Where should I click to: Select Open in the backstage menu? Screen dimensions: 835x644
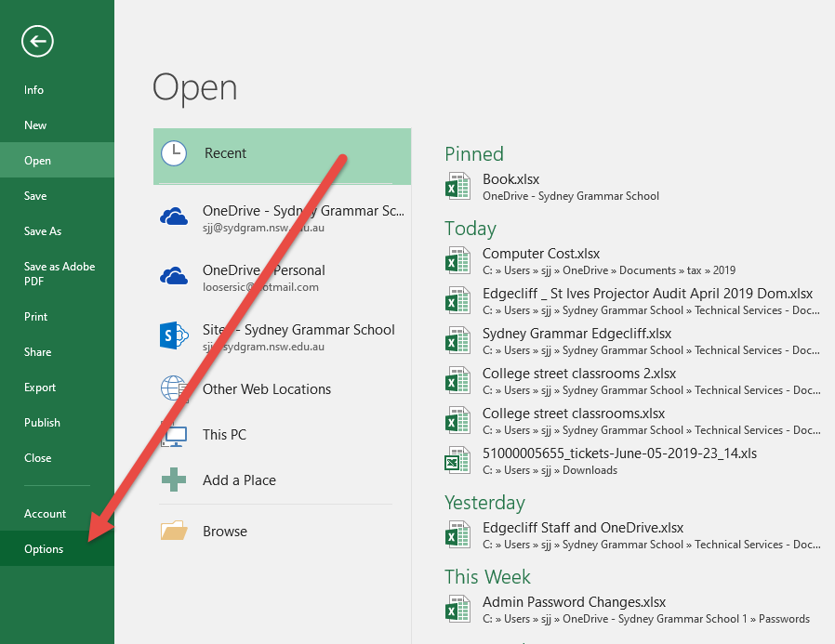(57, 160)
